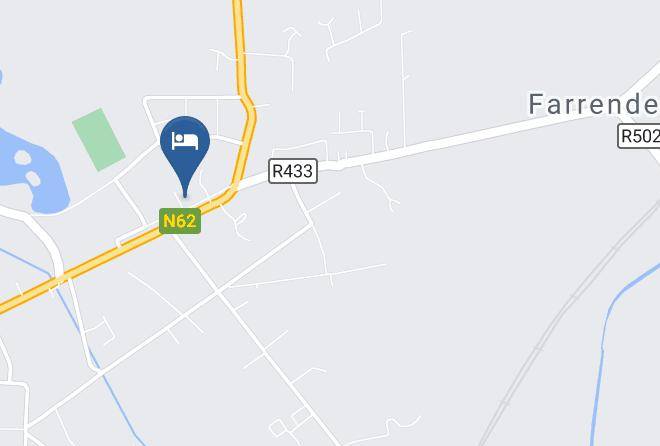The width and height of the screenshot is (660, 446).
Task: Click the green N62 road shield
Action: pos(180,221)
